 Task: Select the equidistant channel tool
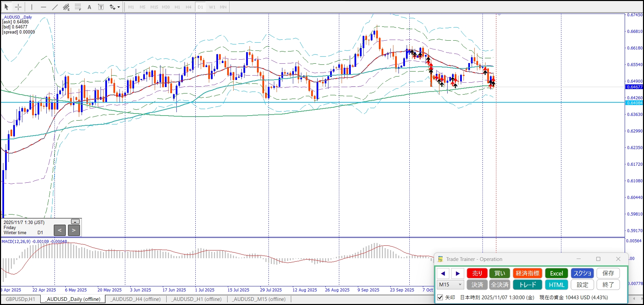pos(66,7)
